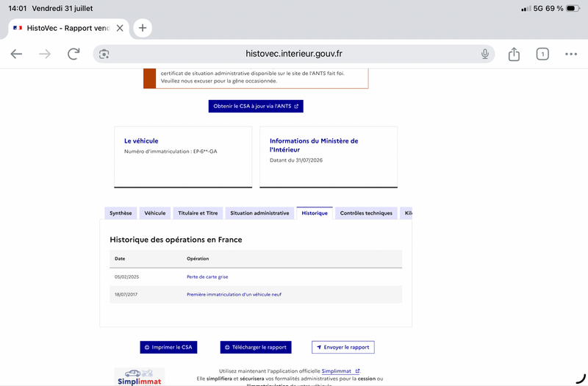Click Télécharger le rapport button
This screenshot has width=588, height=386.
click(x=256, y=347)
